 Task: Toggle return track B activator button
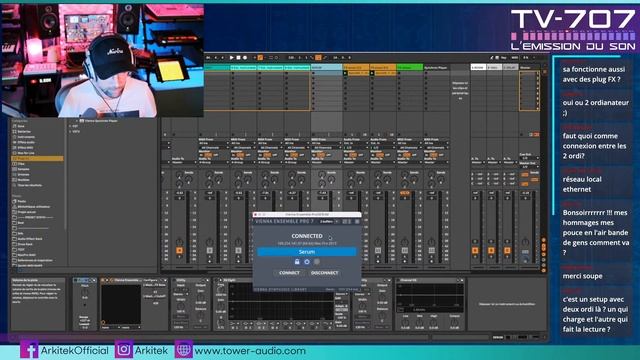(x=491, y=250)
